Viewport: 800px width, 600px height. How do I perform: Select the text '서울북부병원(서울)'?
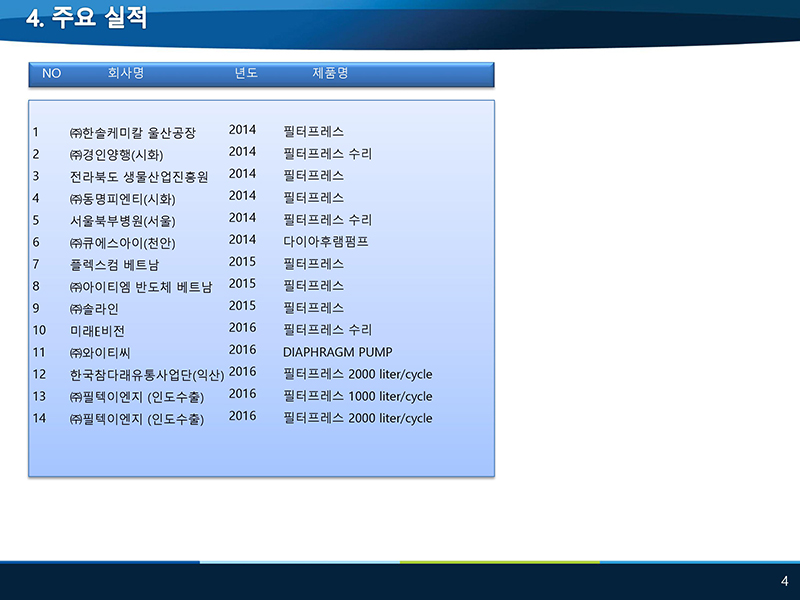tap(122, 220)
